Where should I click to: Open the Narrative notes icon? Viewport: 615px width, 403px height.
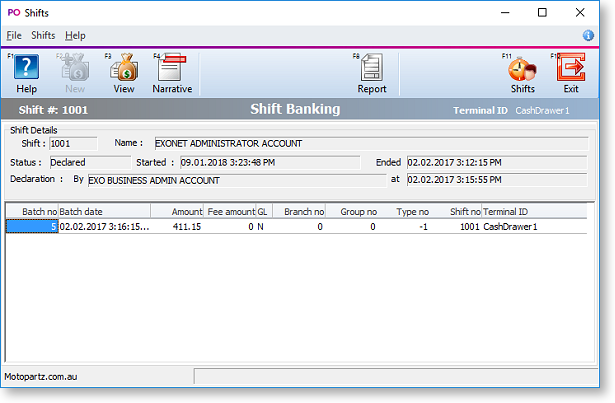coord(172,74)
